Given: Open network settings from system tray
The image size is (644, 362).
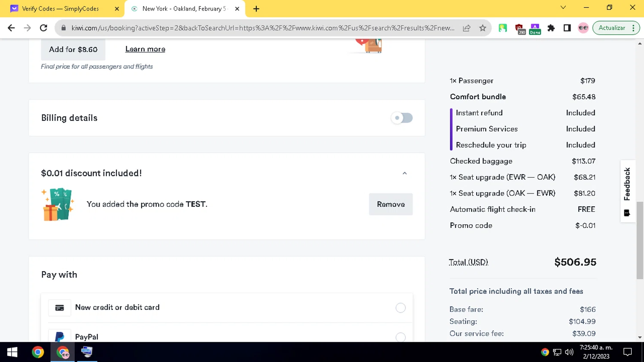Looking at the screenshot, I should (x=557, y=352).
